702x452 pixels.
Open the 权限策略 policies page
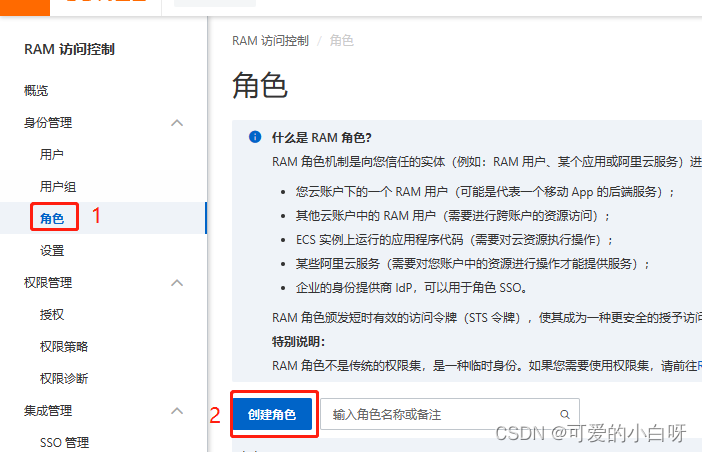(64, 347)
